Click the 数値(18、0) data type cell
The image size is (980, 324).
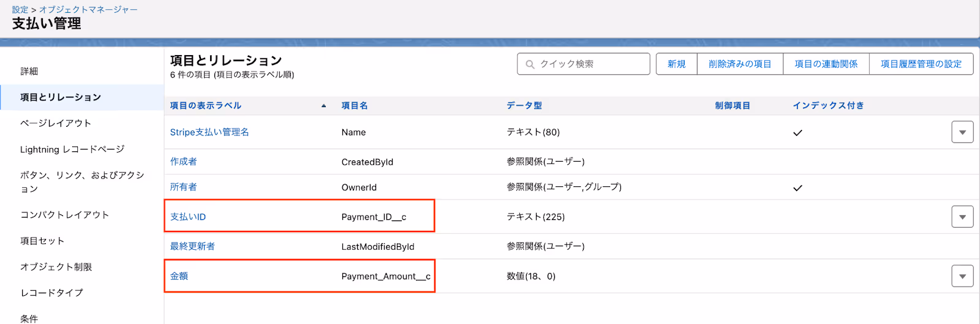(531, 276)
